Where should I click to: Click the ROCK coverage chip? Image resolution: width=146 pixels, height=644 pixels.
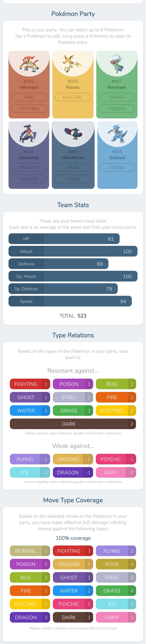point(116,564)
